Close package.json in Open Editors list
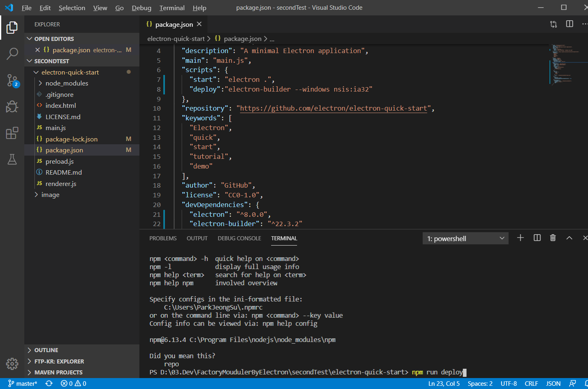 click(x=37, y=50)
